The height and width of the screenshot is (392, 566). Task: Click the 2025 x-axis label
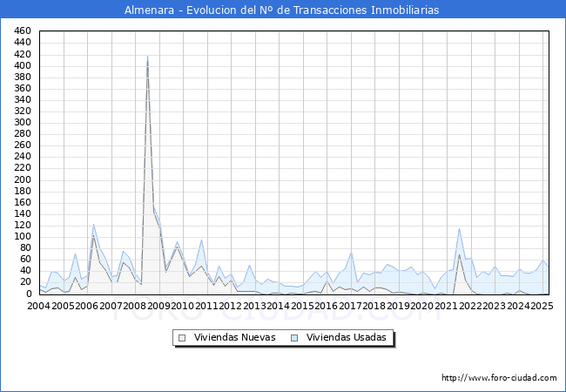coord(542,306)
